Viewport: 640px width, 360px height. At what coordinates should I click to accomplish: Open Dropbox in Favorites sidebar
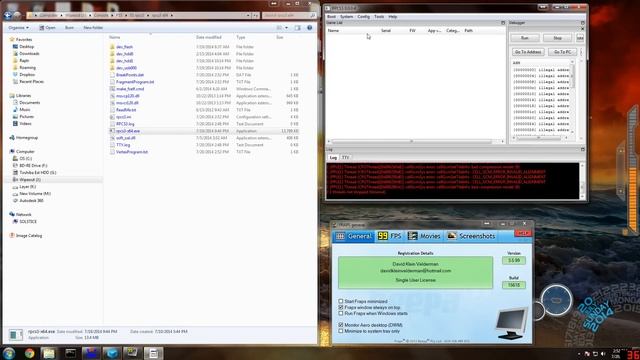27,75
